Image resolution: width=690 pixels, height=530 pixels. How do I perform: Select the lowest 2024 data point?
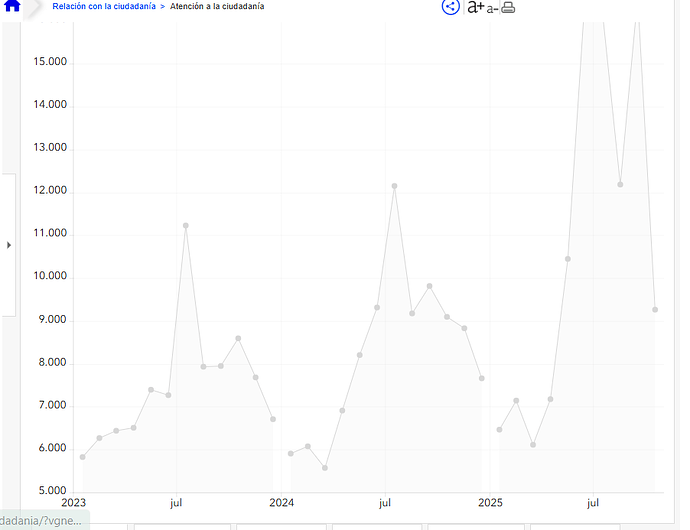(325, 468)
